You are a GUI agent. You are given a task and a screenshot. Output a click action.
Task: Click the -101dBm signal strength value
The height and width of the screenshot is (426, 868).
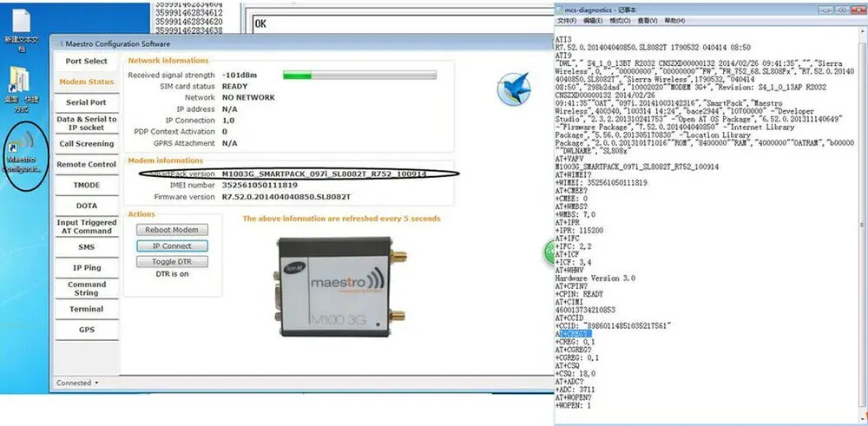[x=240, y=75]
